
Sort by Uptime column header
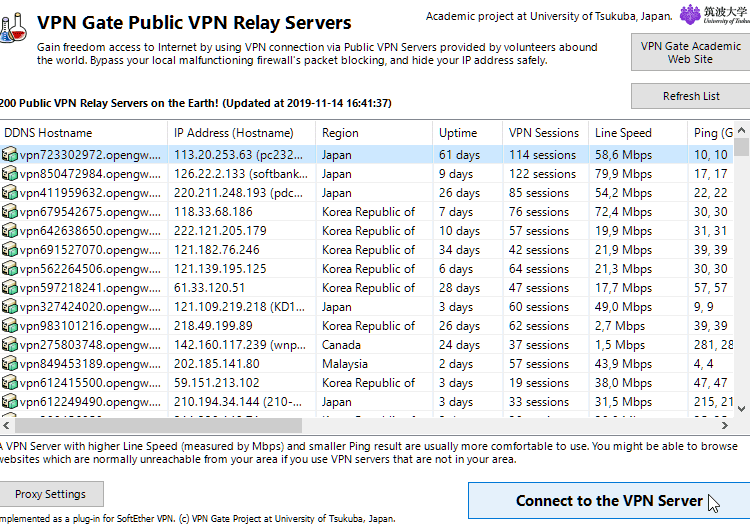click(x=468, y=132)
